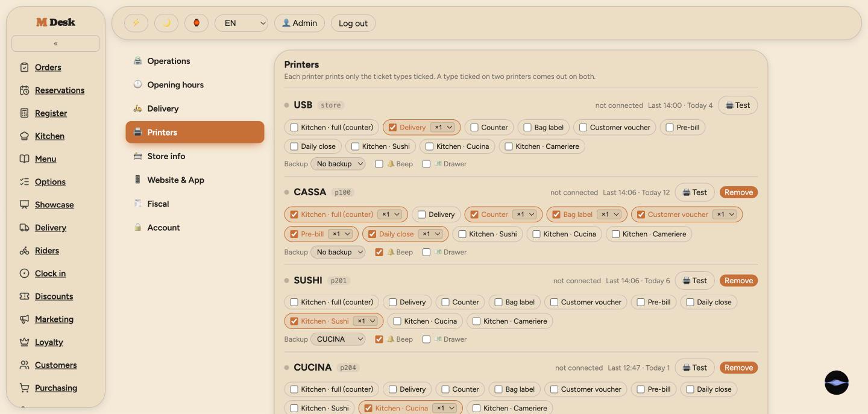Run Test print on USB printer
Viewport: 868px width, 414px height.
pyautogui.click(x=738, y=105)
